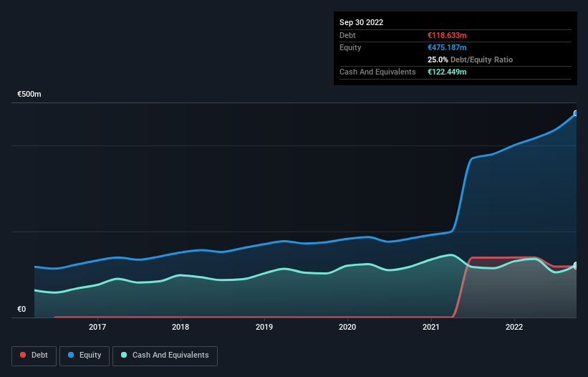The width and height of the screenshot is (588, 377).
Task: Click the Equity value €475.187m
Action: pyautogui.click(x=447, y=47)
